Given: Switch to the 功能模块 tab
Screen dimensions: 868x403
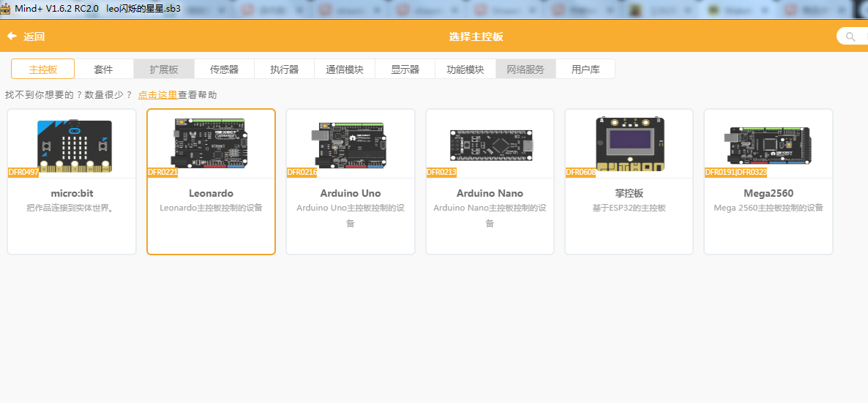Looking at the screenshot, I should pos(465,69).
